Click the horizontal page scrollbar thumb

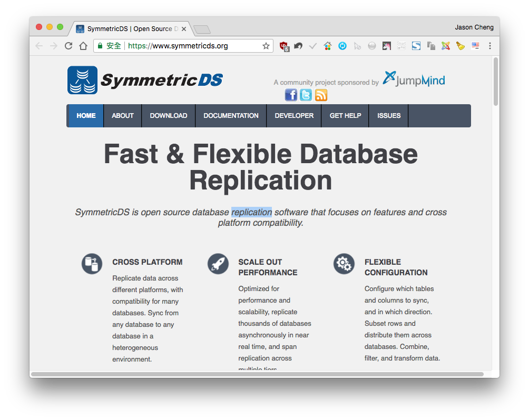pos(257,374)
